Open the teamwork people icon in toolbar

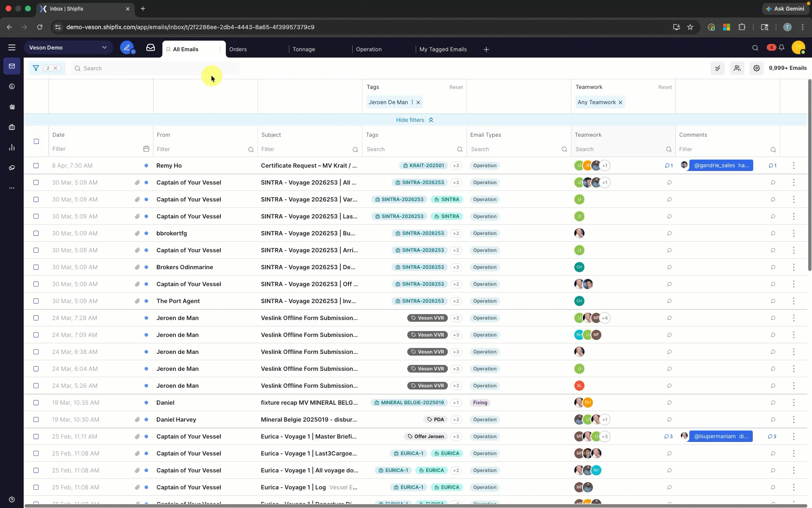pyautogui.click(x=737, y=68)
